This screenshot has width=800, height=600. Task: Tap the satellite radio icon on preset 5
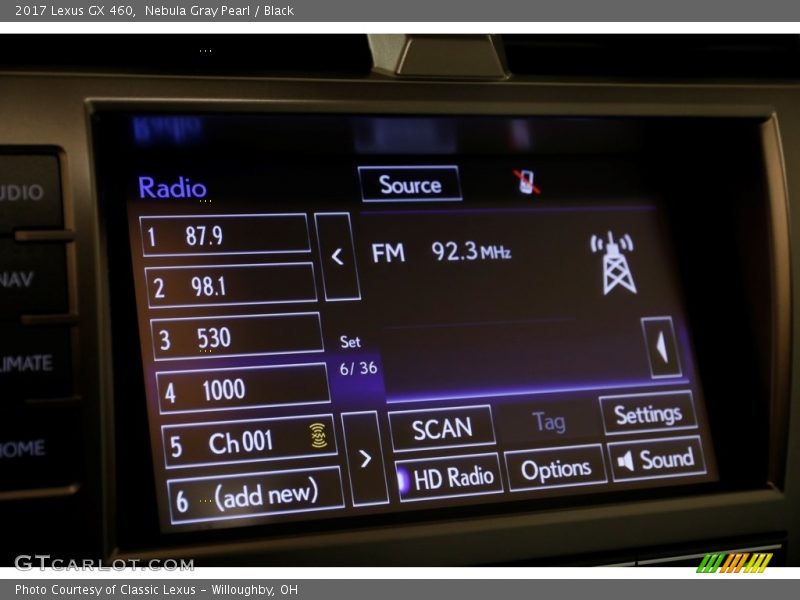318,435
